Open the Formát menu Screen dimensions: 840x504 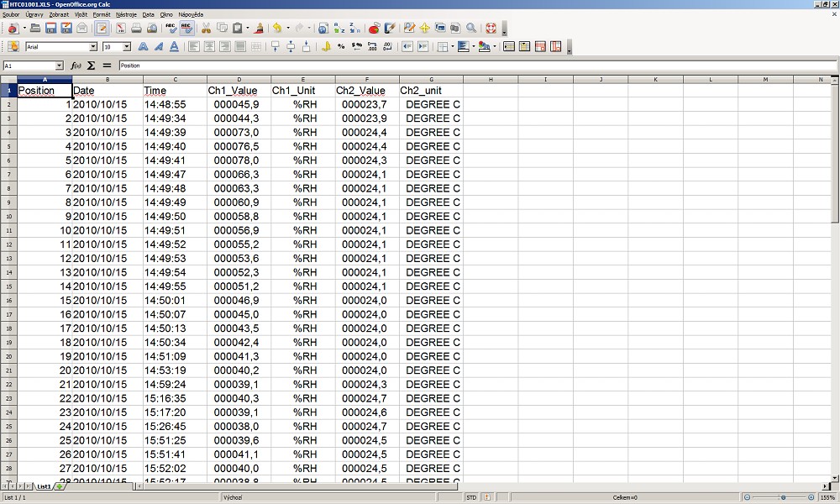(102, 14)
